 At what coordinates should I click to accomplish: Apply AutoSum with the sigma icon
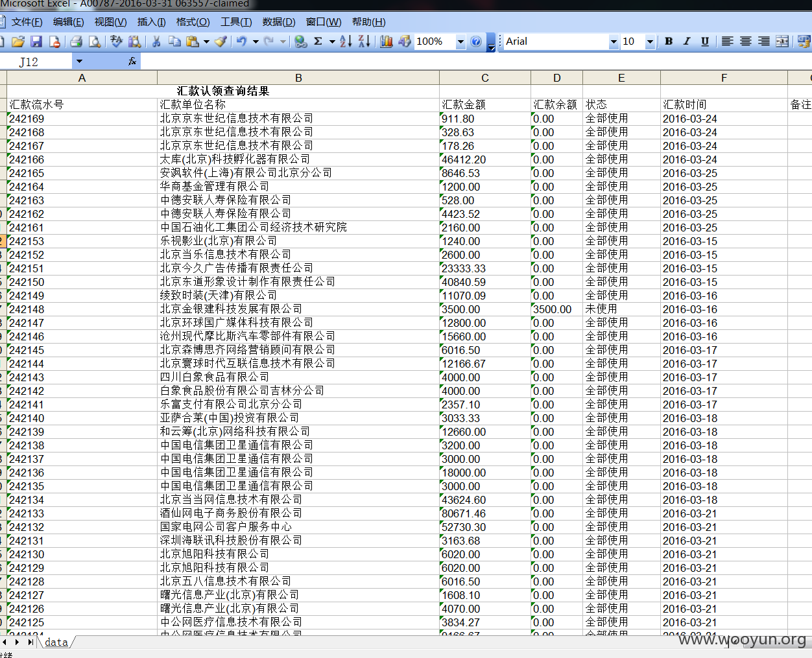click(x=318, y=41)
